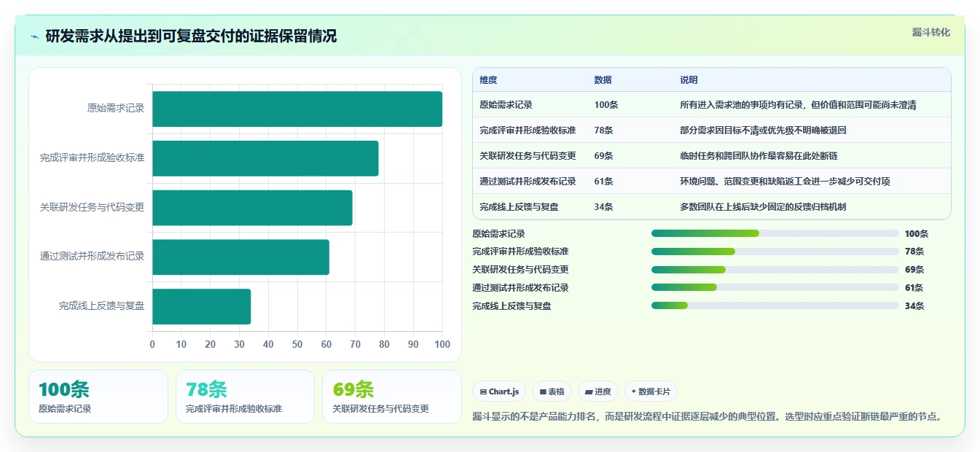Open the 78条 data card
The image size is (980, 452).
(x=245, y=397)
